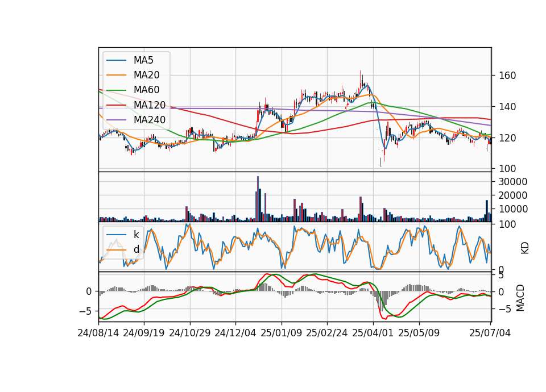
Task: Click the 24/12/04 date label
Action: 235,333
